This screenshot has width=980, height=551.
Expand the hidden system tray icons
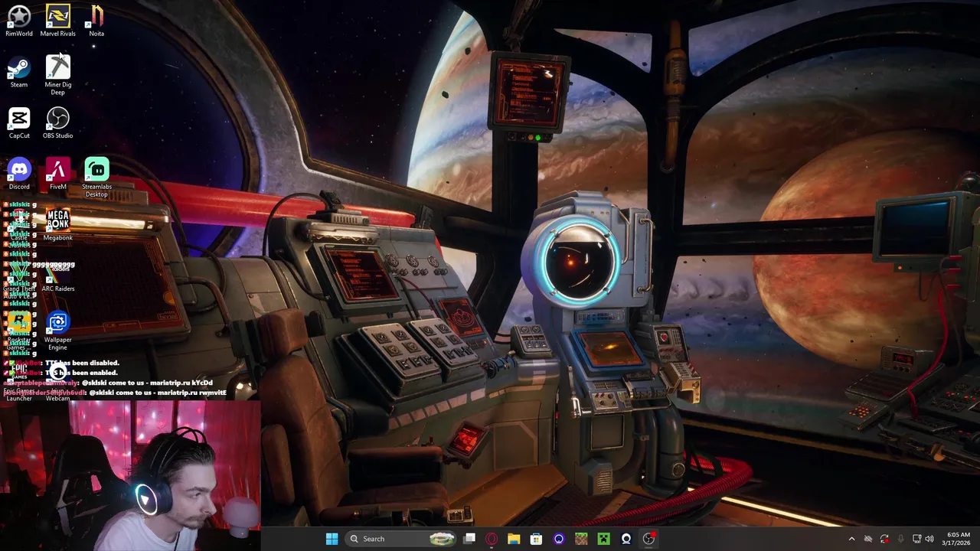[x=851, y=539]
